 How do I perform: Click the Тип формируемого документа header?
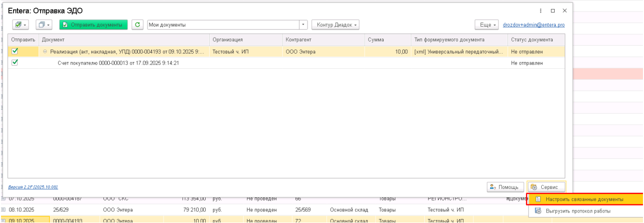click(459, 40)
